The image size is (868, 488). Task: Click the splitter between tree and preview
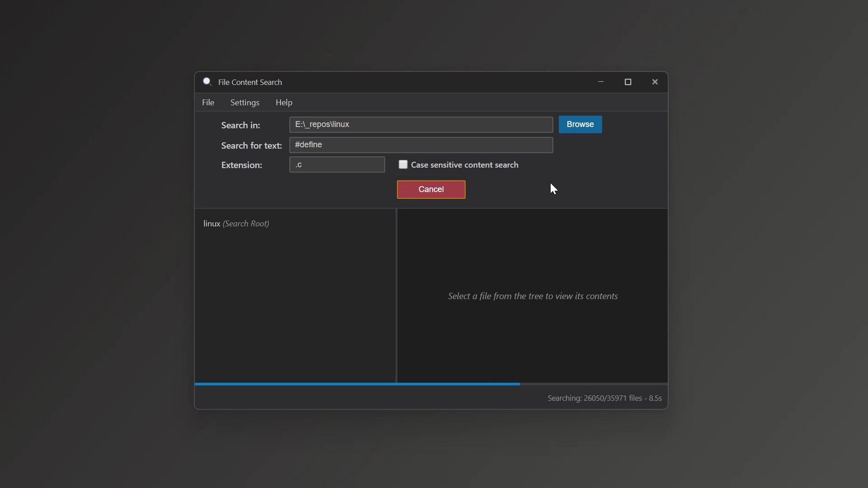pyautogui.click(x=396, y=296)
